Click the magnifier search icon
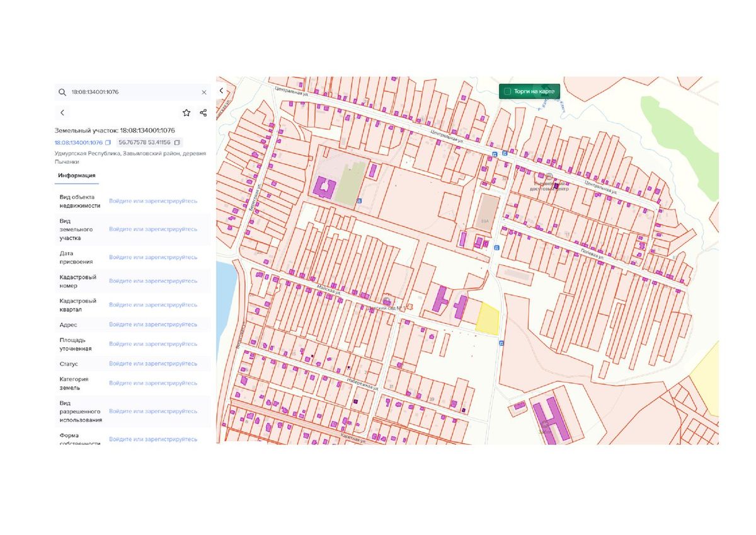The width and height of the screenshot is (756, 535). click(x=62, y=92)
